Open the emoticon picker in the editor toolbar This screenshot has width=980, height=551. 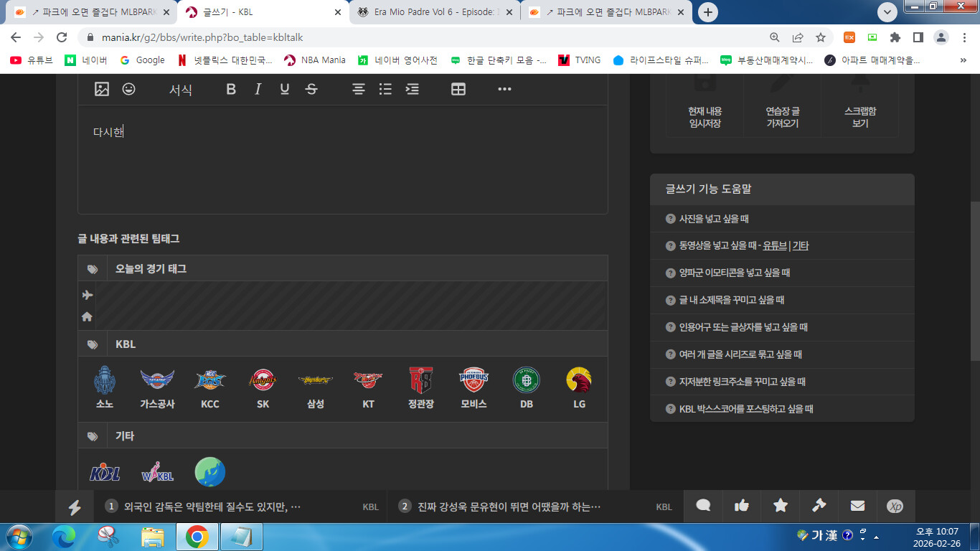coord(128,89)
